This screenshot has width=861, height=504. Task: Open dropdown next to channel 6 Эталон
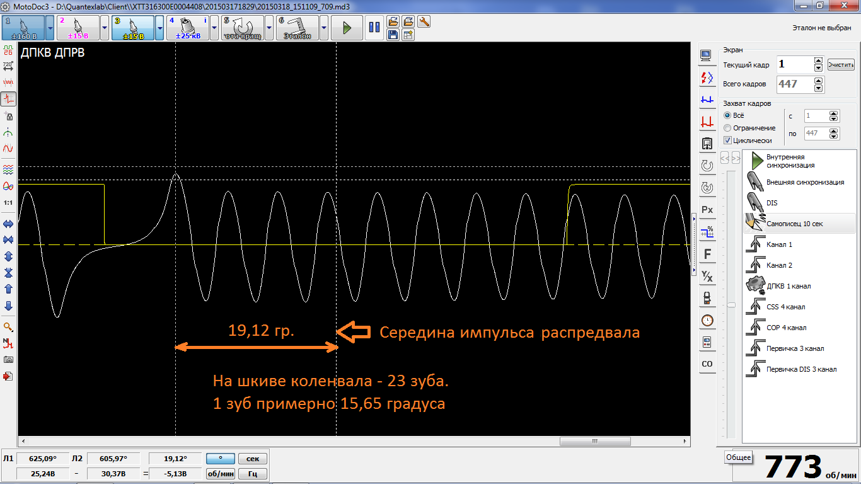pyautogui.click(x=324, y=28)
